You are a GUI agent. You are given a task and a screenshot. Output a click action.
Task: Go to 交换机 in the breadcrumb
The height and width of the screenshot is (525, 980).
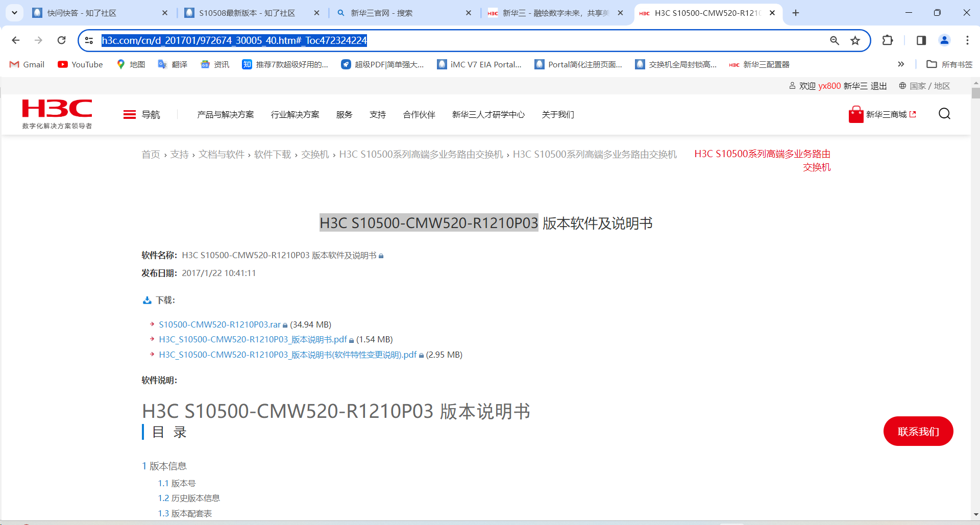tap(315, 155)
